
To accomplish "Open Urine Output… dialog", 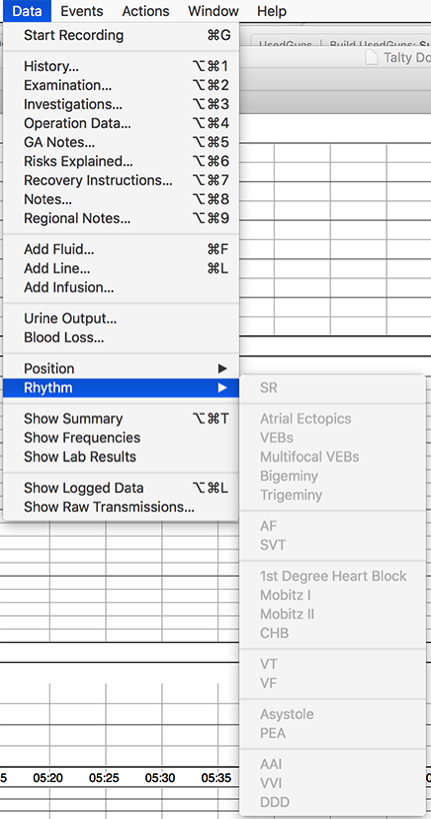I will point(121,319).
